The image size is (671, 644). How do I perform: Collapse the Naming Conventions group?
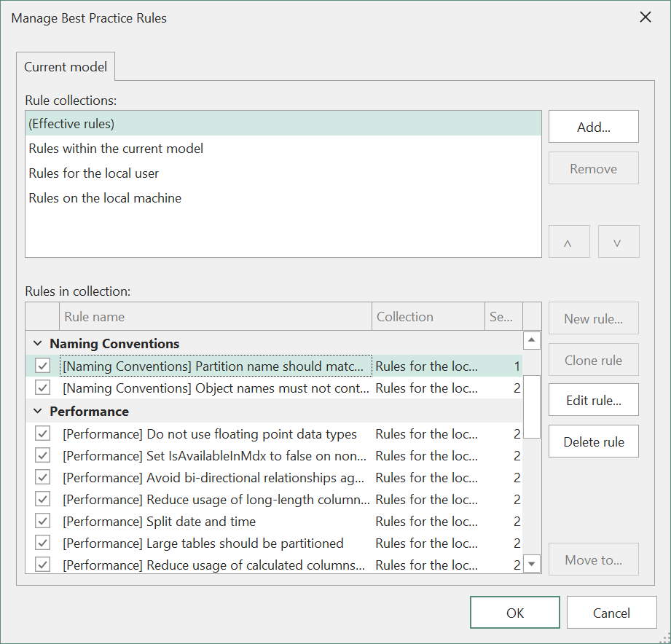point(37,344)
